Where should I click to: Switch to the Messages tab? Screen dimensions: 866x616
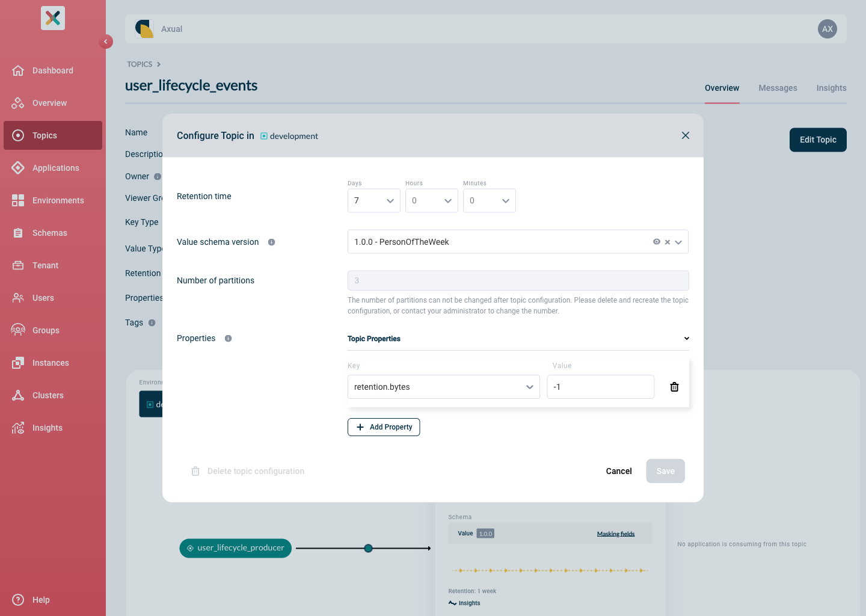(x=778, y=88)
